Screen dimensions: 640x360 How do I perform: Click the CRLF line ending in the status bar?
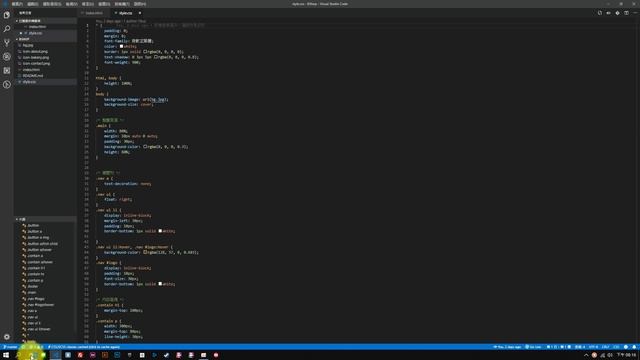click(605, 347)
